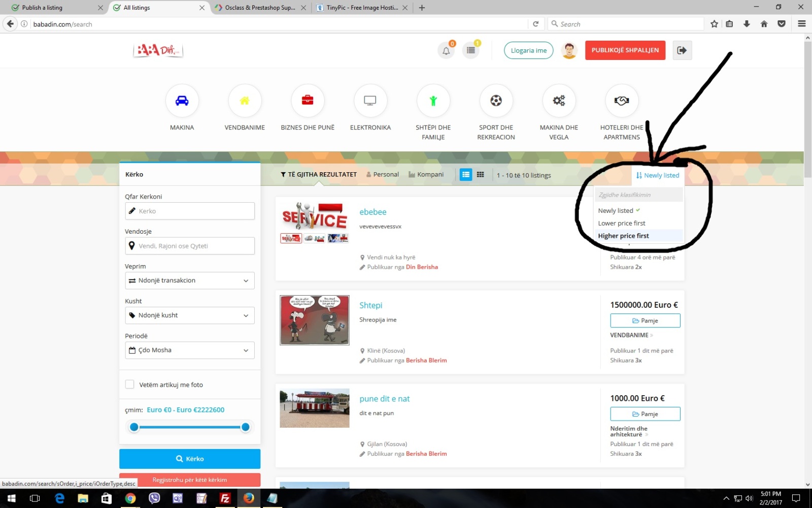Bookmark this page with star icon

pyautogui.click(x=714, y=24)
